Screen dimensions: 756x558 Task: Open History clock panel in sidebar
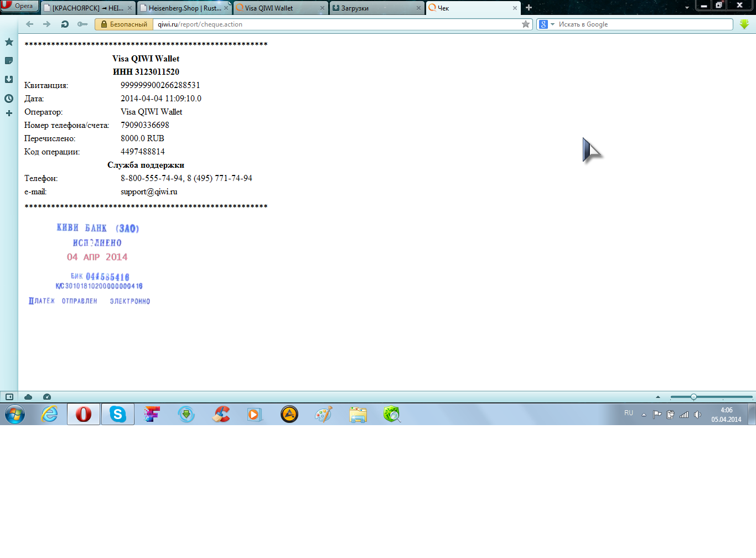[9, 99]
